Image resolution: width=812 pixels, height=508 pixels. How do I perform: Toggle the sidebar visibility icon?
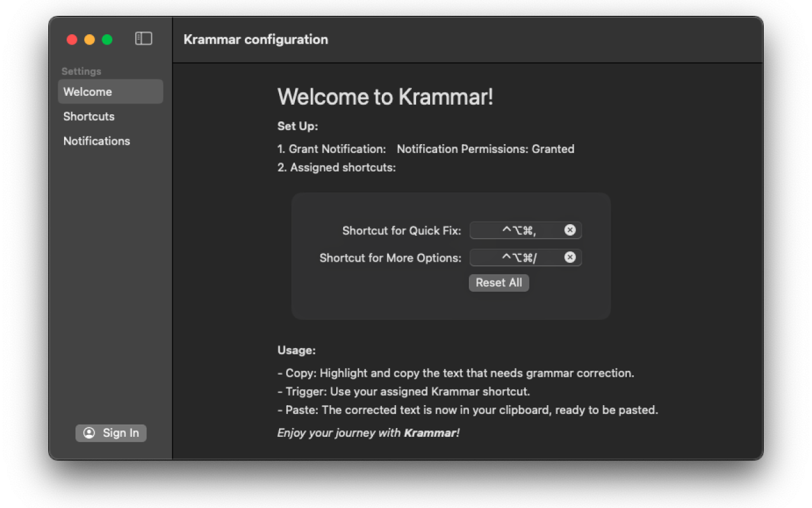pos(143,39)
